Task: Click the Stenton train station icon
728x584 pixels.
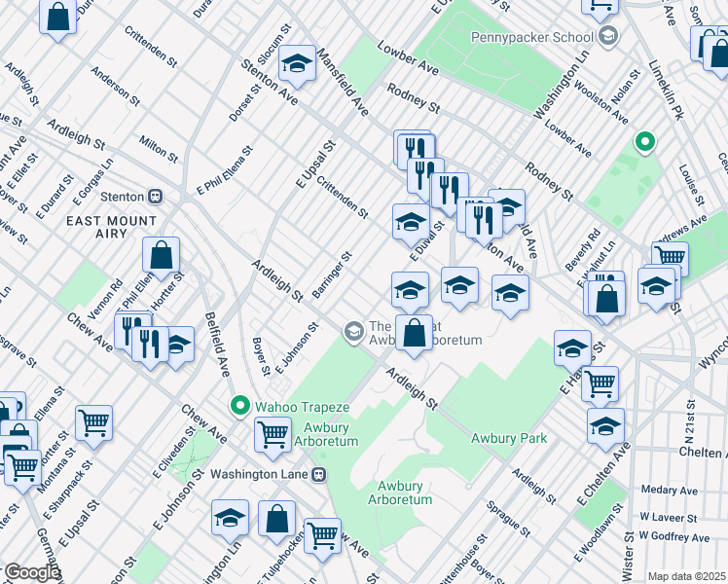Action: (155, 197)
